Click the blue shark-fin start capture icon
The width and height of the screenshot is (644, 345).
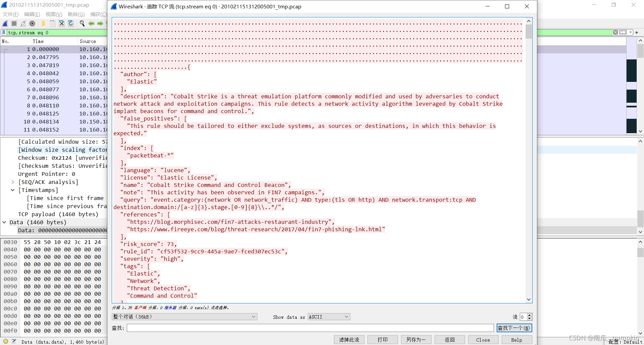tap(5, 23)
